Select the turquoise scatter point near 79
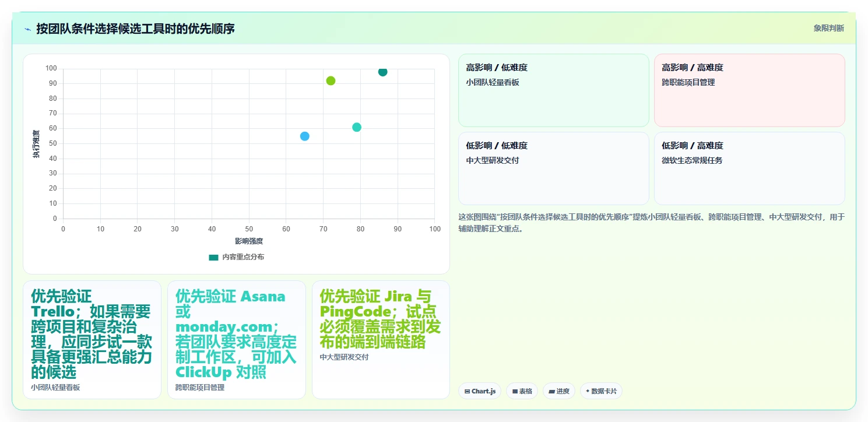Screen dimensions: 868x422 point(357,127)
